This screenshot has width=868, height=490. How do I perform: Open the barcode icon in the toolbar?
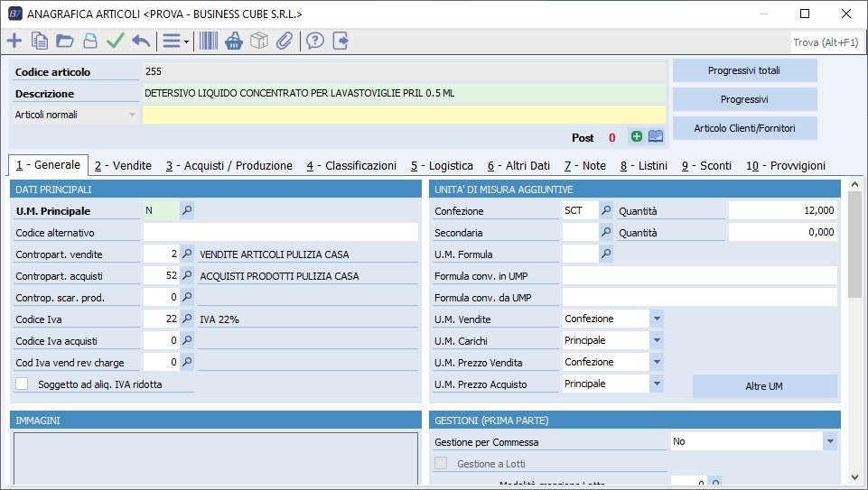point(209,41)
